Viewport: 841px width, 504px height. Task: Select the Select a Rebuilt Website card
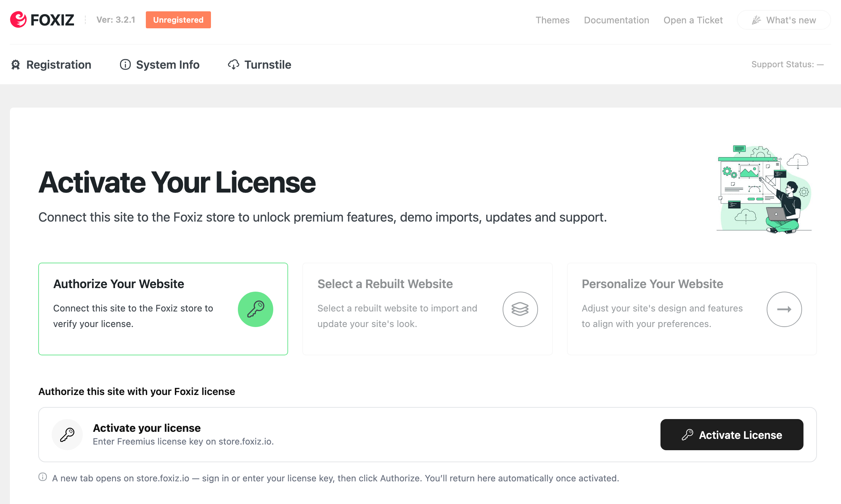[x=428, y=309]
